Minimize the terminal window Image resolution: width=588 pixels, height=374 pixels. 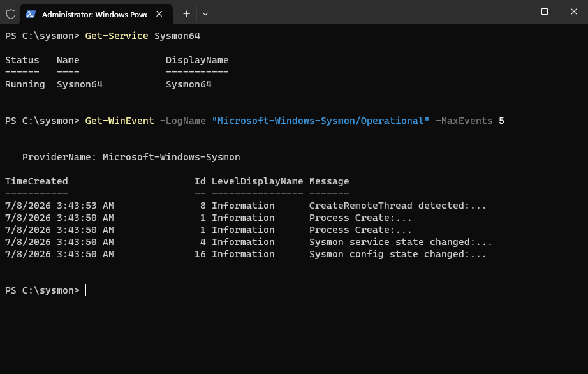click(515, 11)
